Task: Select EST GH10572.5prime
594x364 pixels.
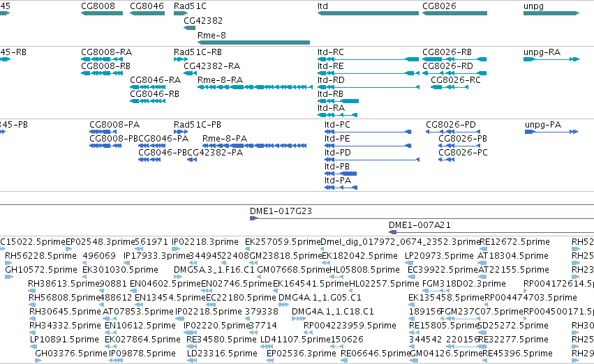Action: tap(41, 270)
